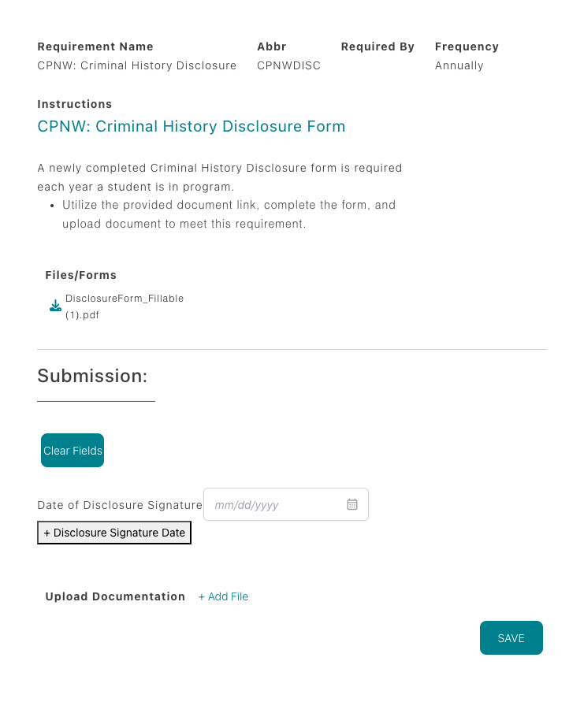Click the plus icon next to Add File
Screen dimensions: 569x728
[203, 596]
